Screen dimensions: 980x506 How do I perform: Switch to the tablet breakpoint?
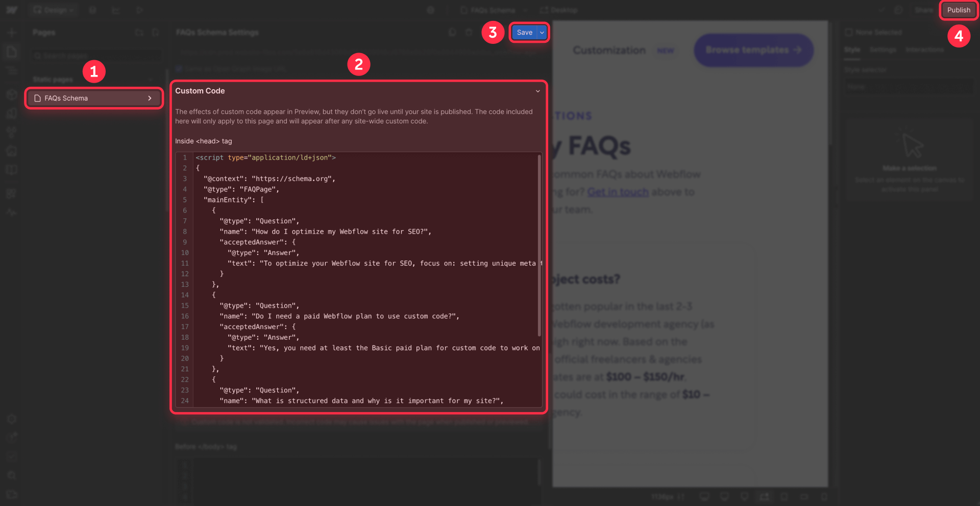(784, 497)
